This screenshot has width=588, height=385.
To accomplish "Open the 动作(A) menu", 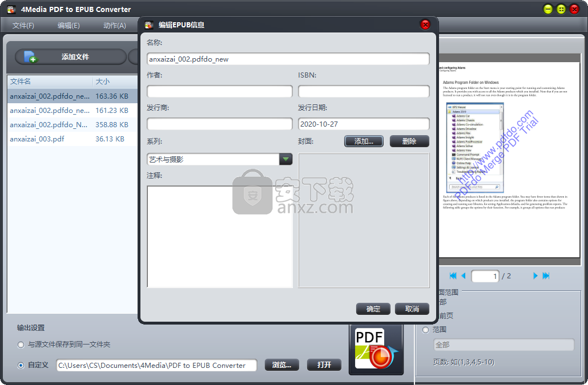I will click(115, 26).
